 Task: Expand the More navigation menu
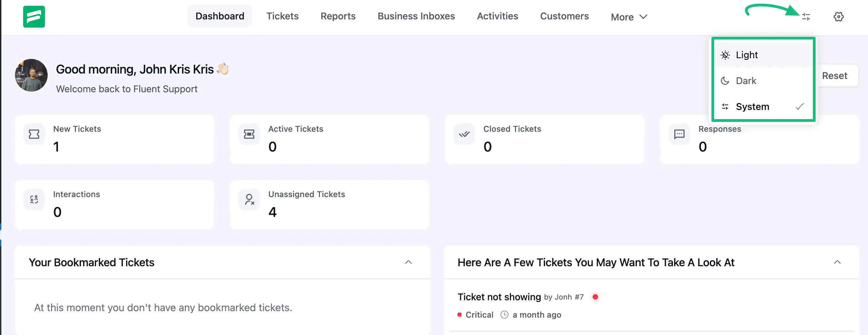tap(628, 16)
